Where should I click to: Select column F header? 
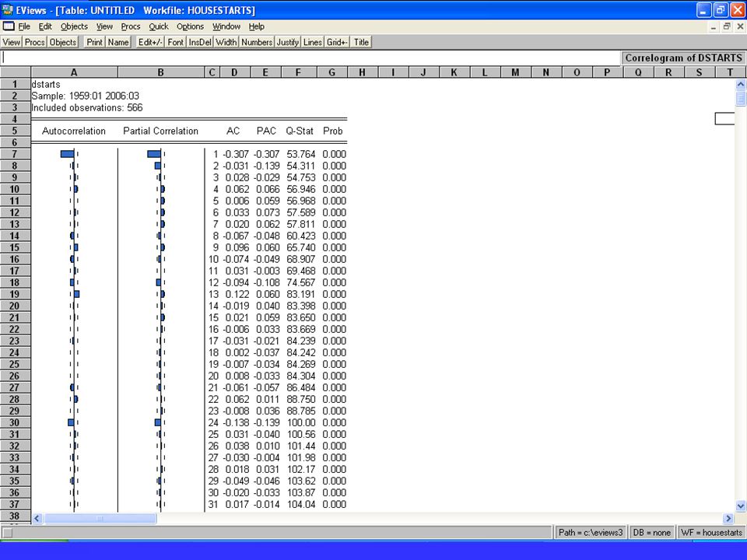pyautogui.click(x=298, y=72)
